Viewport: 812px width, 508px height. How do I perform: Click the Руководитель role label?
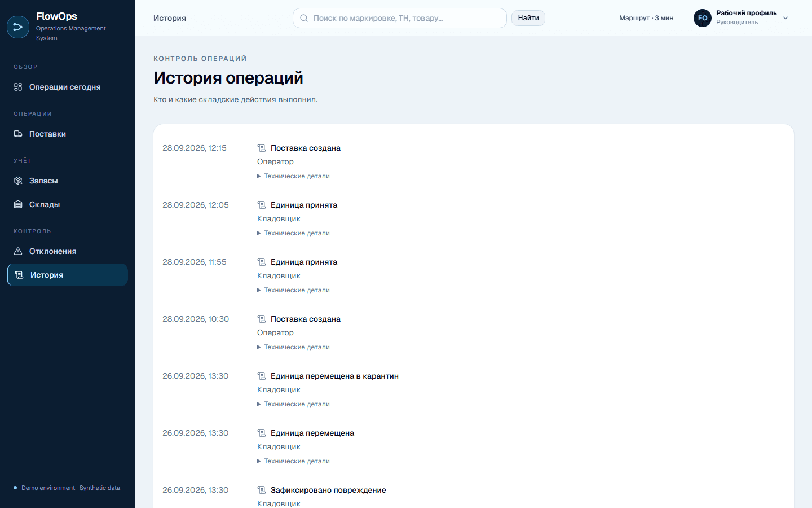coord(737,23)
